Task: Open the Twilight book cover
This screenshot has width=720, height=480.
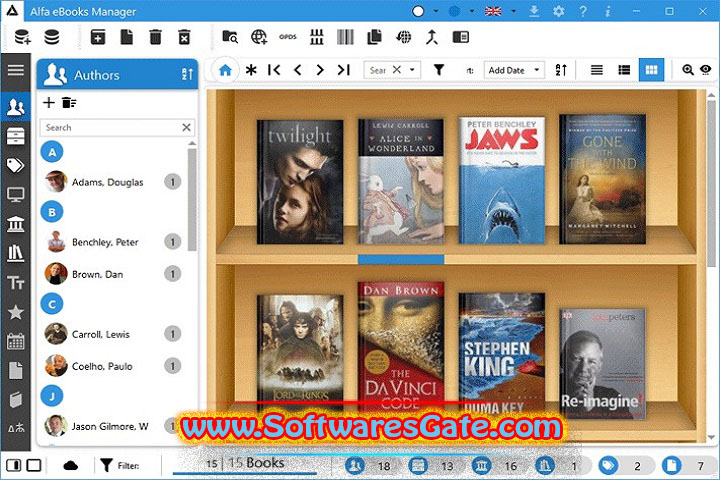Action: (x=300, y=182)
